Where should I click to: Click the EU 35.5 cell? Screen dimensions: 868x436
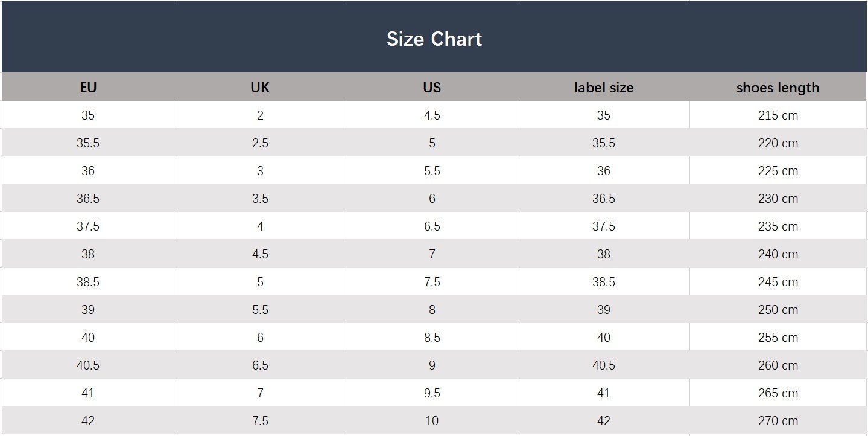point(88,143)
